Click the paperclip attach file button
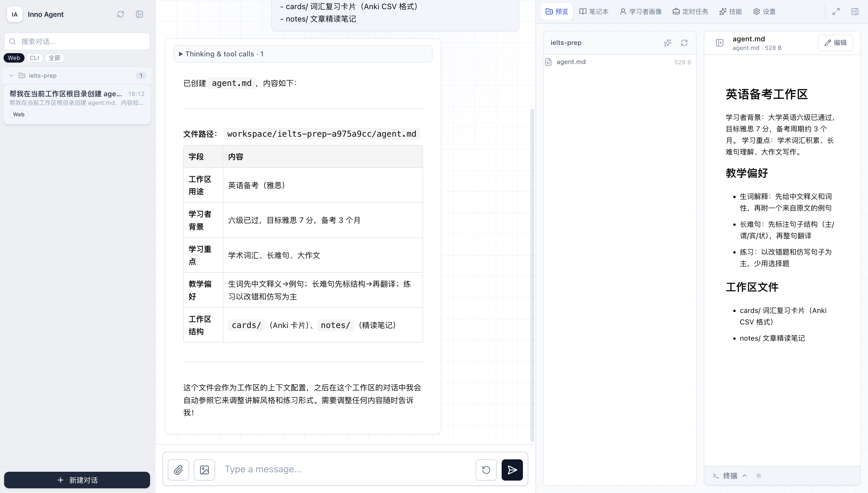 coord(178,470)
